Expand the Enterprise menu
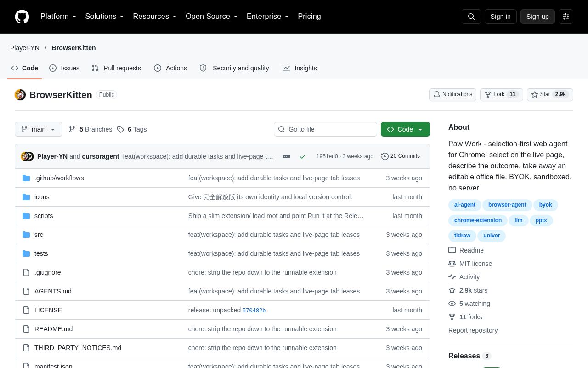Screen dimensions: 588x368 click(268, 17)
